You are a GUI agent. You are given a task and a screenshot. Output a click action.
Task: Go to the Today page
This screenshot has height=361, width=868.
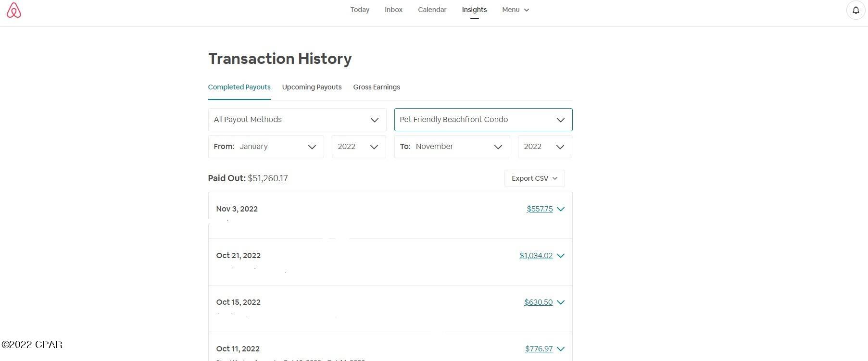click(360, 10)
